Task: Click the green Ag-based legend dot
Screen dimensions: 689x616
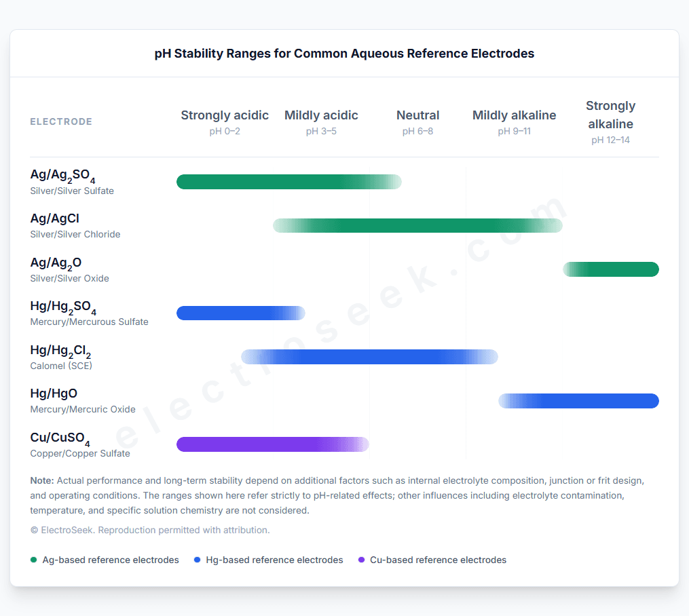Action: coord(33,560)
